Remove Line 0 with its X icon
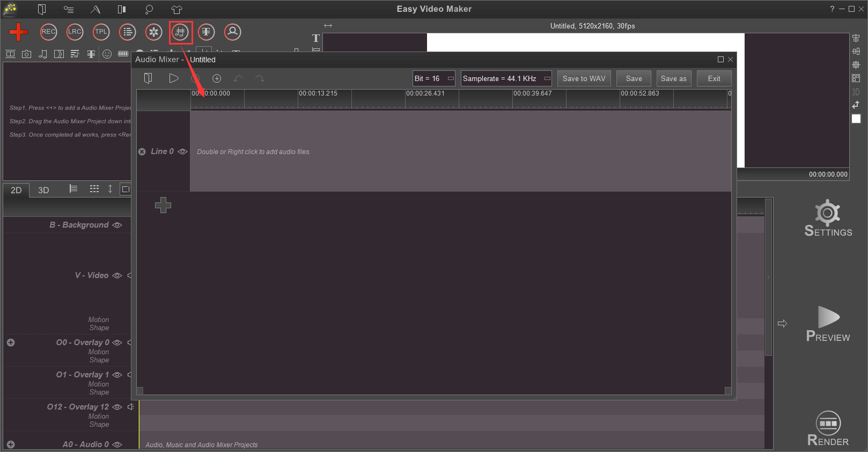 pyautogui.click(x=142, y=152)
